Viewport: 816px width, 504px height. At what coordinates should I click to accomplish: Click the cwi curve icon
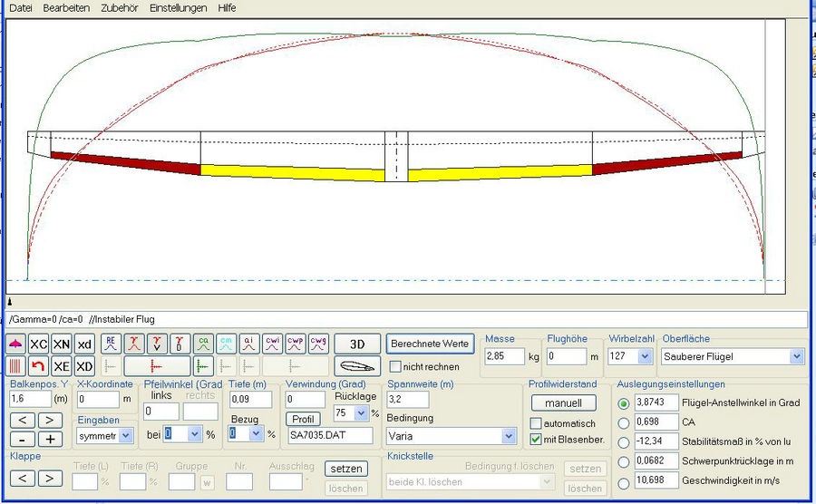coord(273,344)
